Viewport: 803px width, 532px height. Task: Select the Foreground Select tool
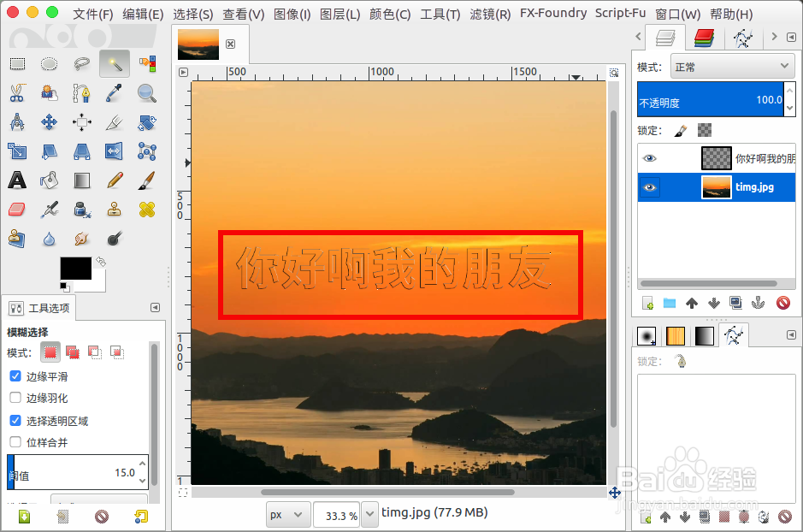click(49, 93)
